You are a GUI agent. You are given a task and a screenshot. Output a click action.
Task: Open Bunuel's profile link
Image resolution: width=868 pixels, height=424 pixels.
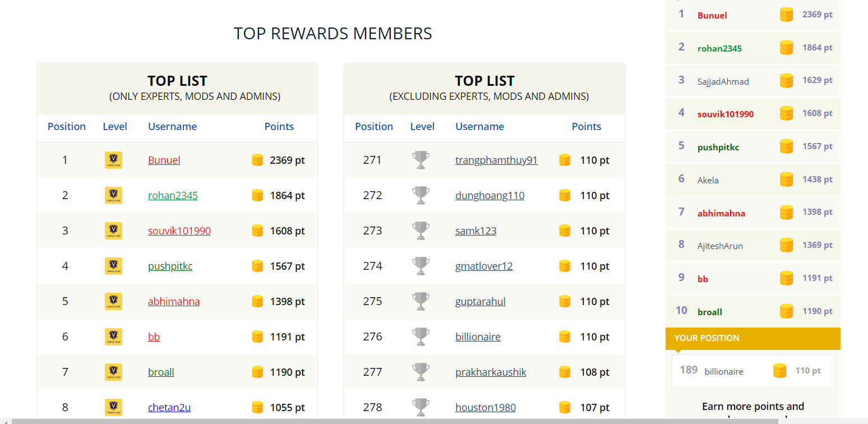click(x=164, y=160)
